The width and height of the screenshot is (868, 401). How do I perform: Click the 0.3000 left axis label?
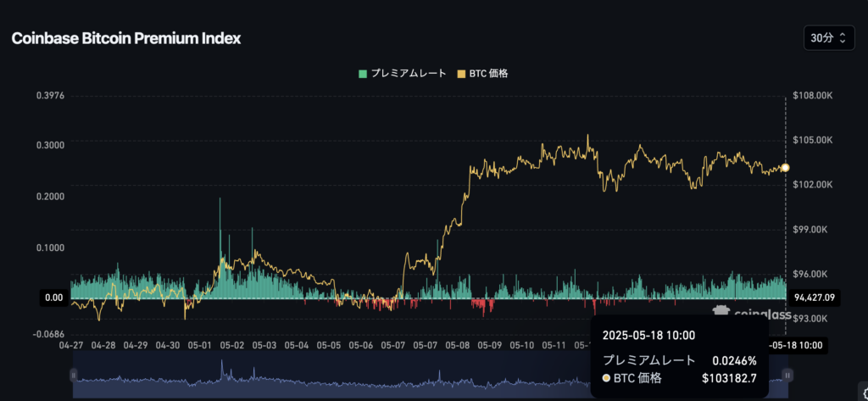coord(50,145)
